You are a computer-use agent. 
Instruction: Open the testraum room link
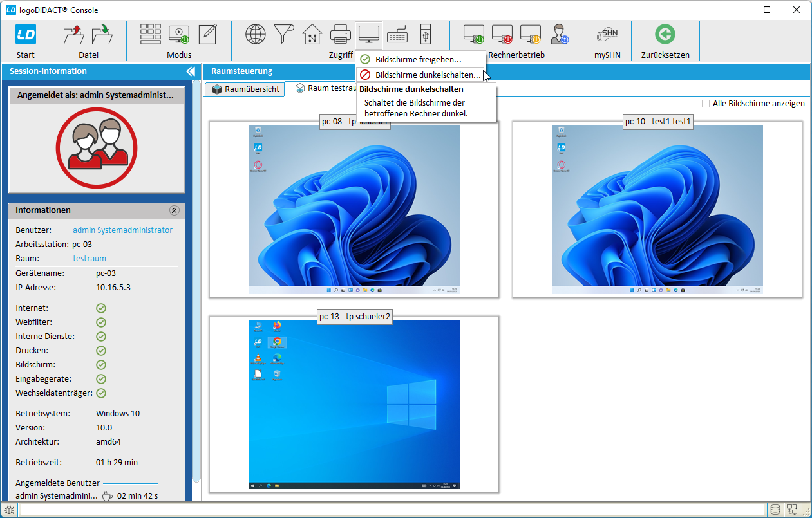tap(89, 258)
